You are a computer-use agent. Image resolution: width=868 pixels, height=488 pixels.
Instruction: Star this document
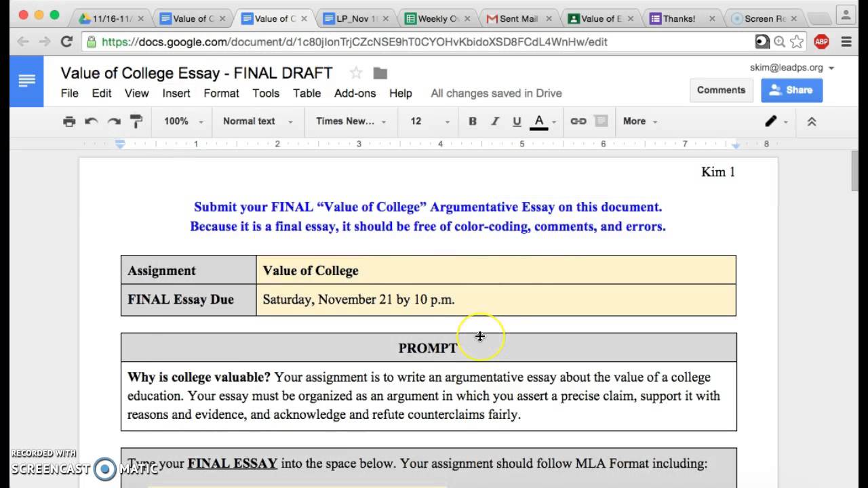click(356, 73)
